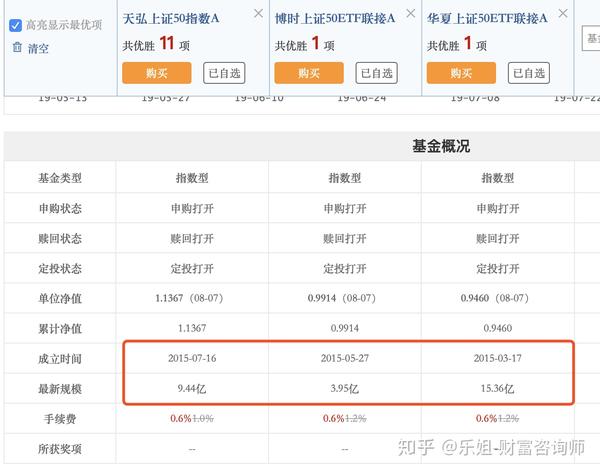
Task: Click the partially visible fund input box
Action: 591,38
